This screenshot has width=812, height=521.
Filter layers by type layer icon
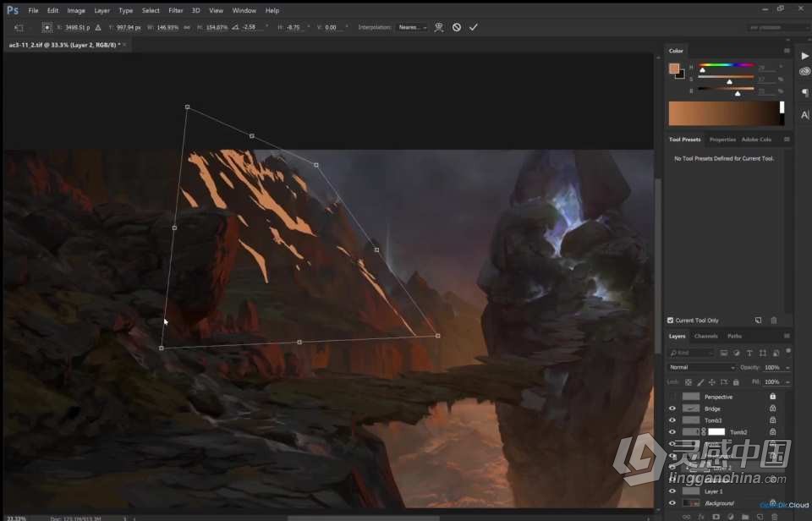[749, 354]
